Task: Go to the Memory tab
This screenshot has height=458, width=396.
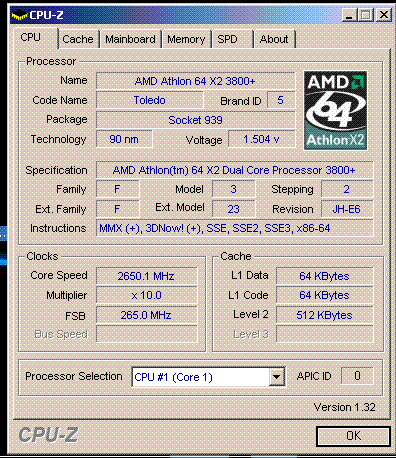Action: click(x=186, y=39)
